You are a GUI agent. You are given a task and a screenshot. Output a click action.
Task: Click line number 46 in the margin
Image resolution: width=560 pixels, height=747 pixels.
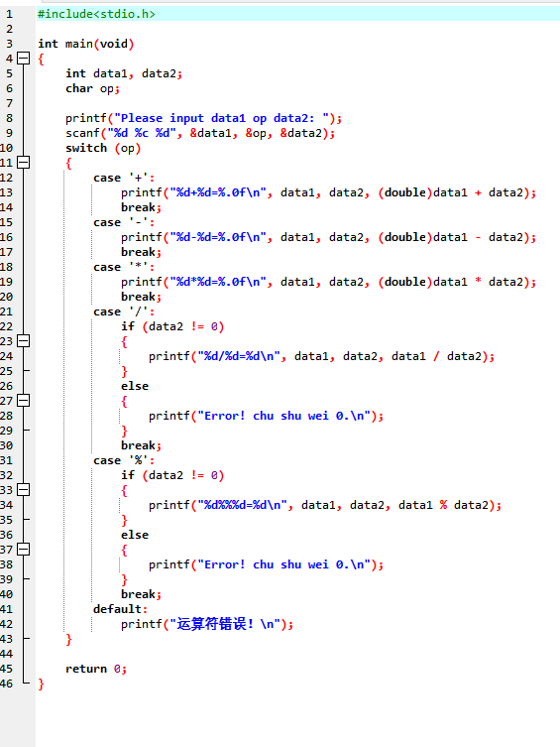pyautogui.click(x=7, y=684)
